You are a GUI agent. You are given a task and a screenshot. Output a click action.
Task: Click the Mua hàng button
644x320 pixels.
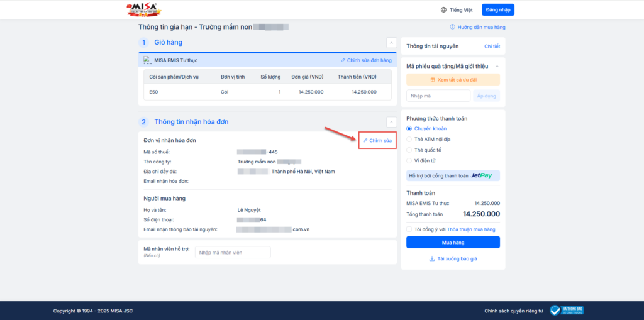(x=453, y=243)
